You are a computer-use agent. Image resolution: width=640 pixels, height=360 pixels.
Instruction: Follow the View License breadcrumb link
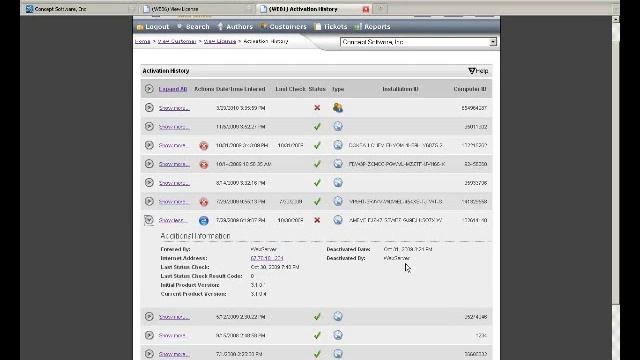[220, 41]
